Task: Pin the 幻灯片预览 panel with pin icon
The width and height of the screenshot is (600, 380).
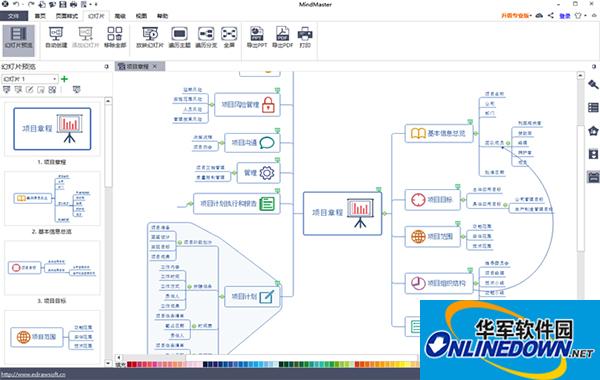Action: click(107, 67)
